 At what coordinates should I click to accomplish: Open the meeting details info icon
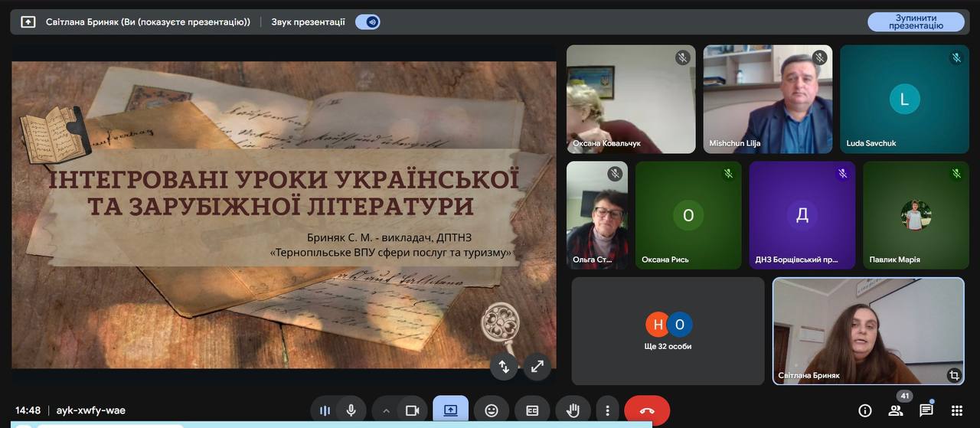click(864, 410)
